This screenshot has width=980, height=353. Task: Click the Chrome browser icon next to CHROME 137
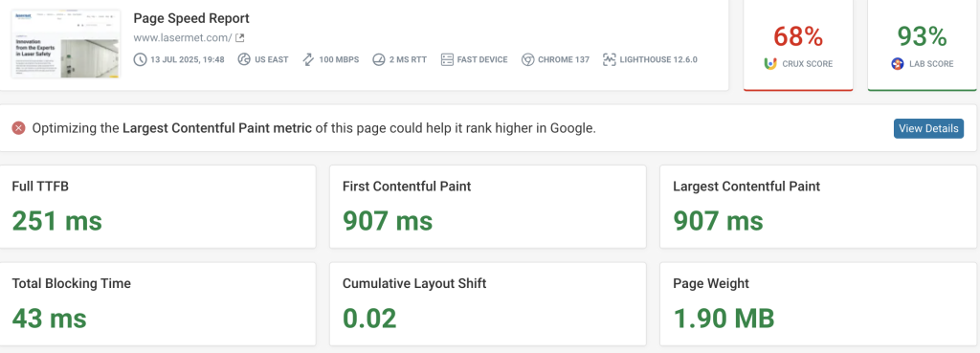tap(527, 60)
